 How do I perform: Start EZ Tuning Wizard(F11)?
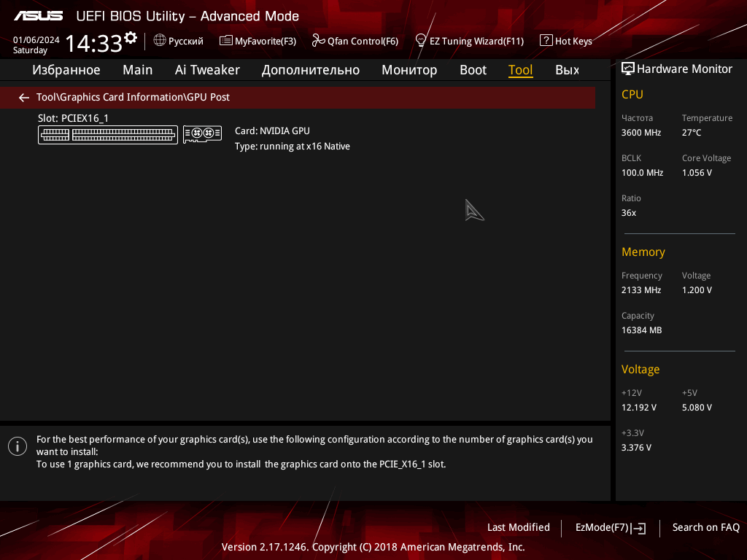(476, 42)
